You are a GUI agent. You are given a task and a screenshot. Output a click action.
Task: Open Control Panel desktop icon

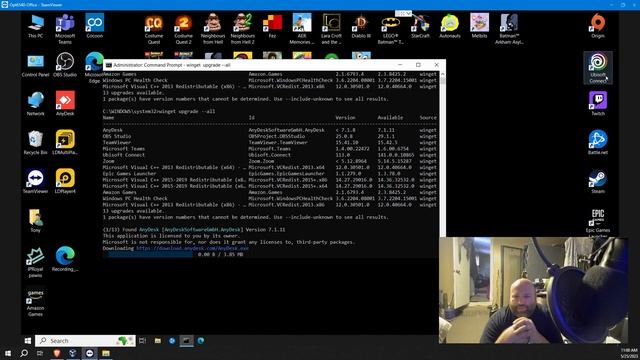pyautogui.click(x=36, y=65)
